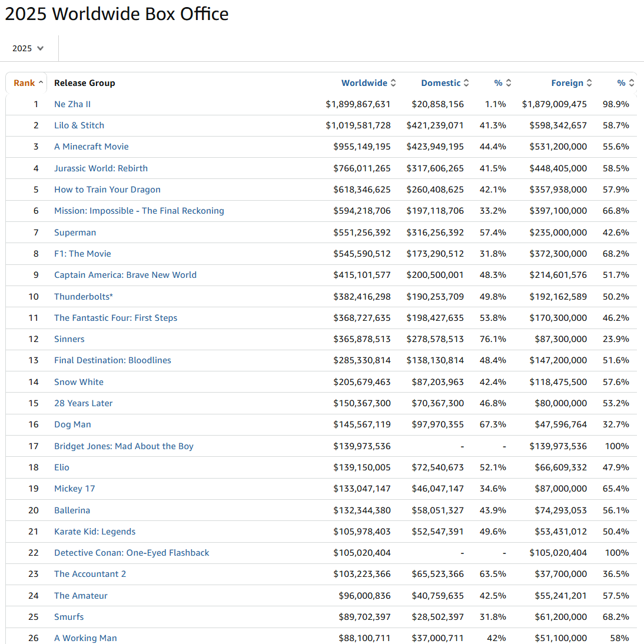Open The Accountant 2 link
Viewport: 644px width, 644px height.
pyautogui.click(x=90, y=574)
